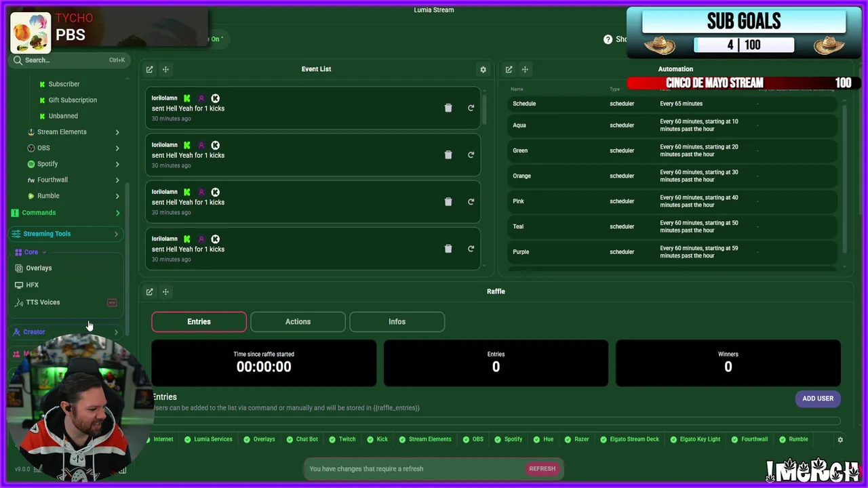Select the Teal automation row
This screenshot has width=868, height=488.
671,226
